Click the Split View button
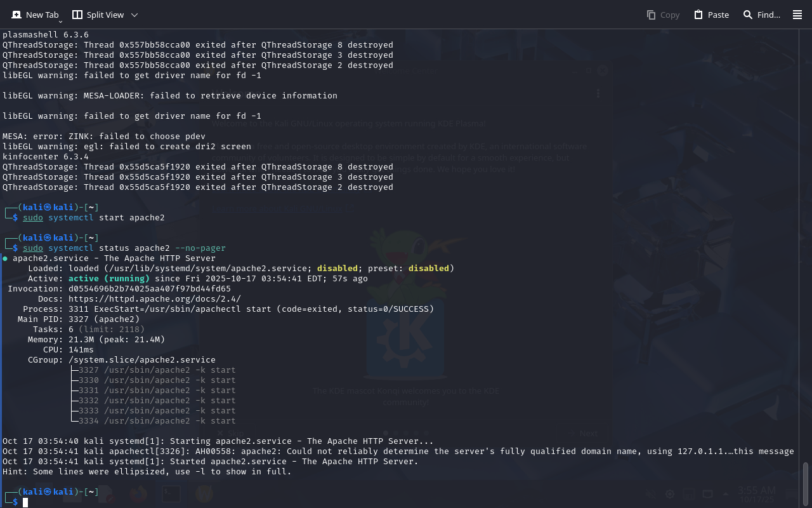The width and height of the screenshot is (812, 508). [98, 15]
